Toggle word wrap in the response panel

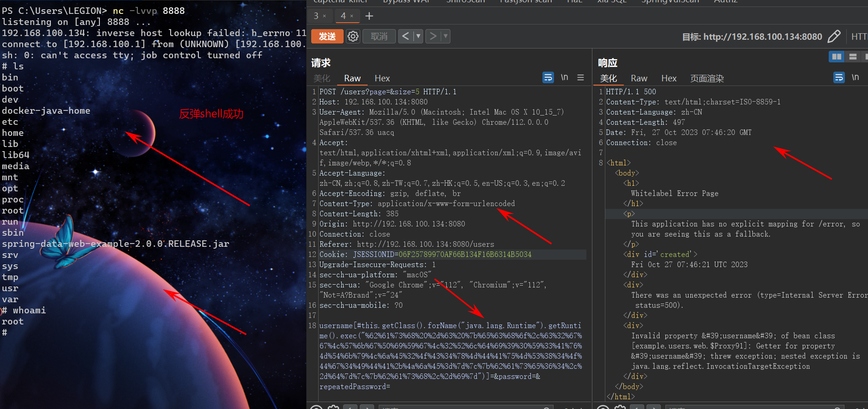click(x=839, y=77)
